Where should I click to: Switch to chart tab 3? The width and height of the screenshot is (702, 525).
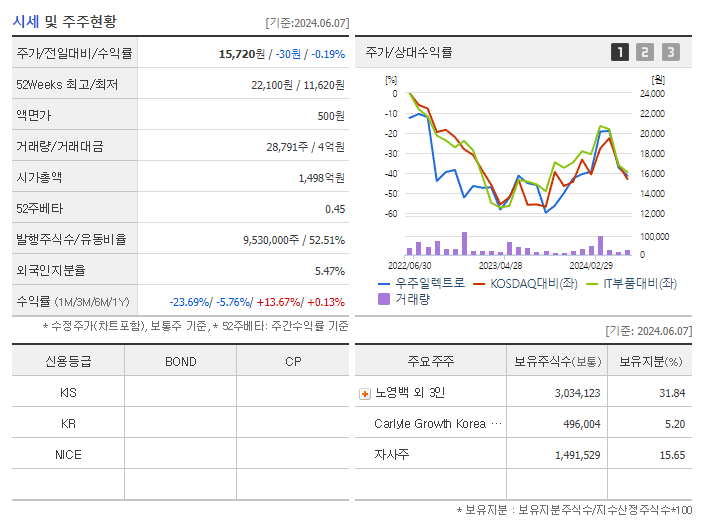(671, 52)
